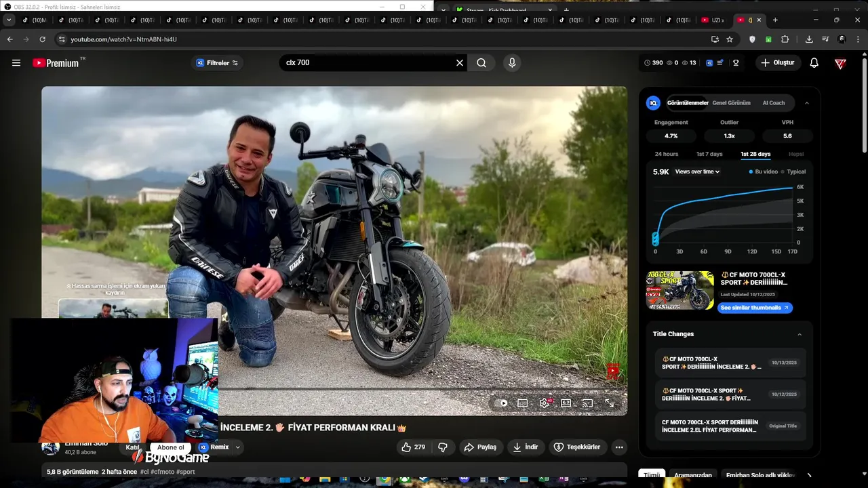Click the Teşekkürler thanks button
868x488 pixels.
[x=576, y=447]
